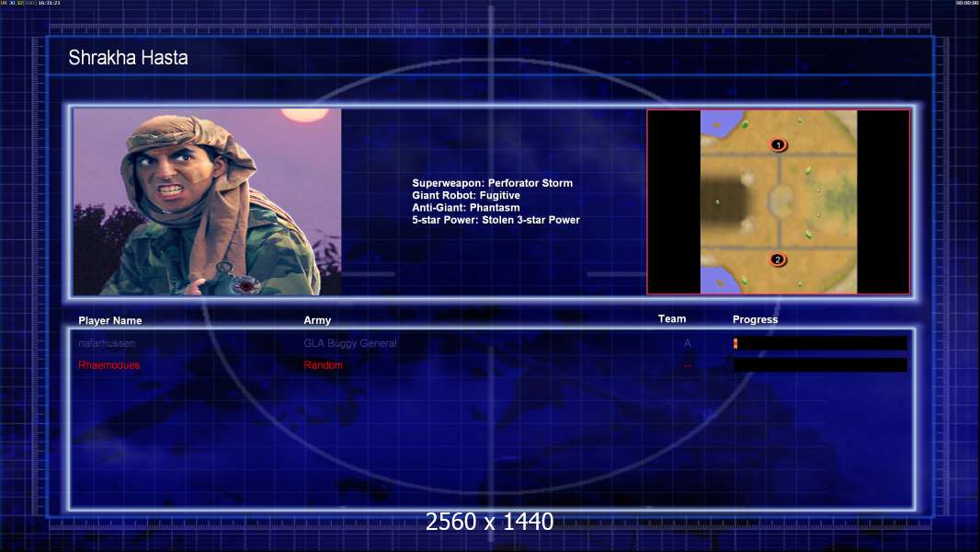Screen dimensions: 980x552
Task: Click the Progress column header
Action: [755, 319]
